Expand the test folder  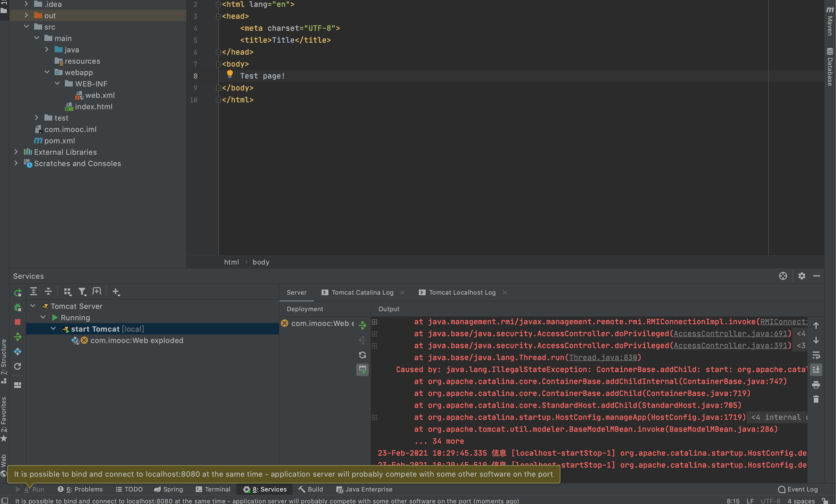tap(37, 117)
